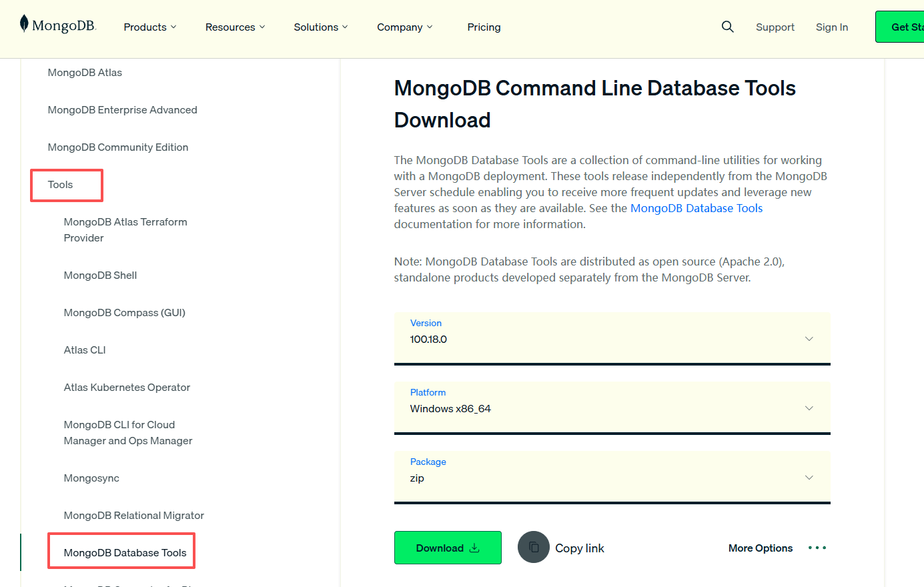
Task: Go to the Pricing page
Action: coord(484,27)
